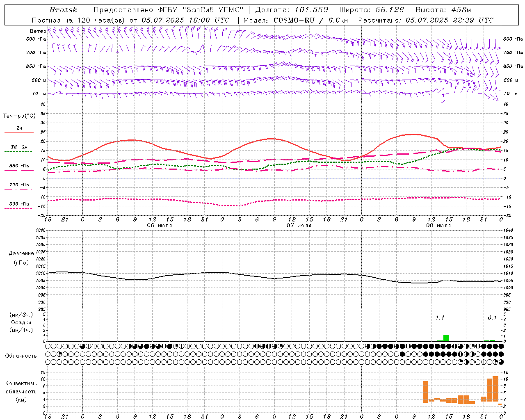Click the elevation text "Высота: 453м"
Viewport: 525px width, 420px height.
(443, 10)
